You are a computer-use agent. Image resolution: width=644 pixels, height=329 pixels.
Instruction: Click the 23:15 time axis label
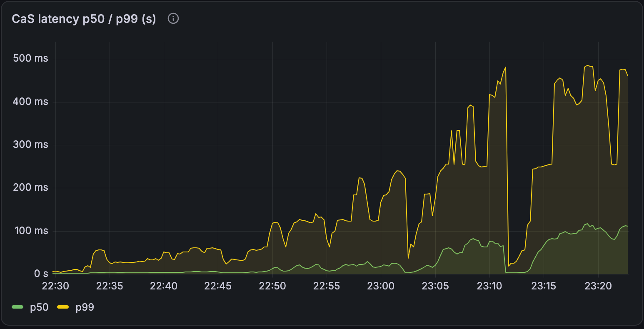pyautogui.click(x=544, y=286)
